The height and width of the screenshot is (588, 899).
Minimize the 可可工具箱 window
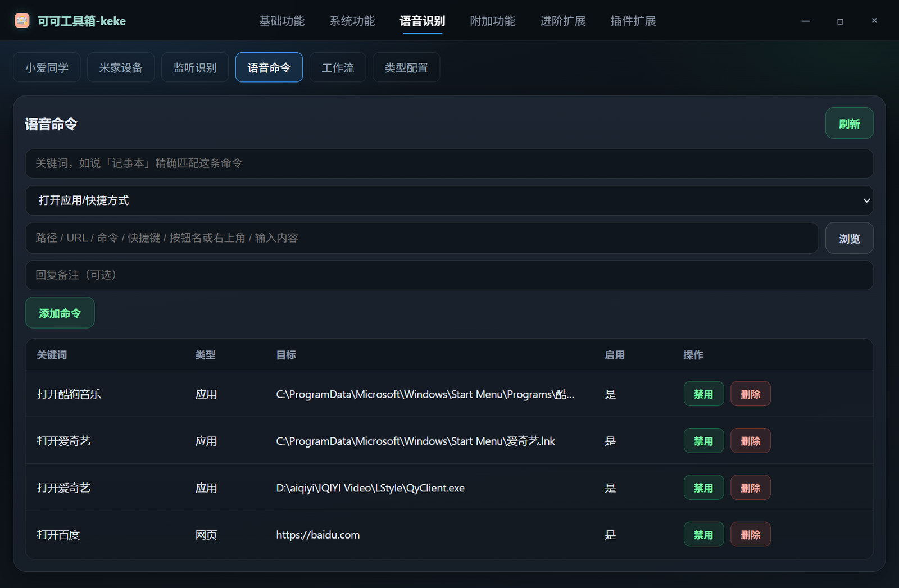(806, 21)
